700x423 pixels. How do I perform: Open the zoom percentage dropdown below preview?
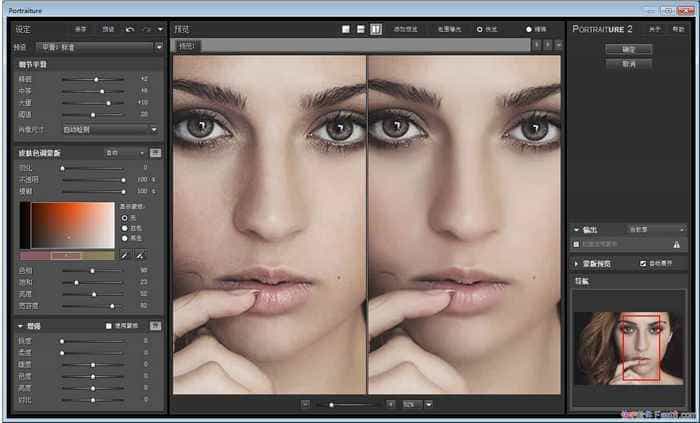427,404
